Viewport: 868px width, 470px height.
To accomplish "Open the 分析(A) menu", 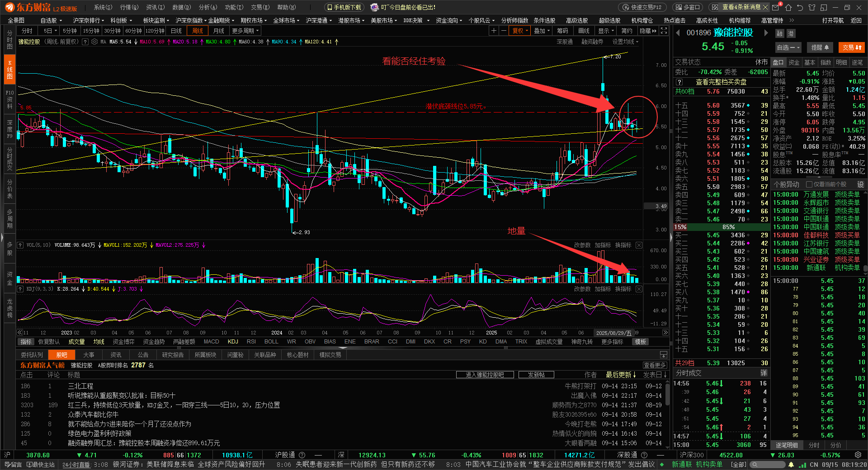I will (208, 7).
